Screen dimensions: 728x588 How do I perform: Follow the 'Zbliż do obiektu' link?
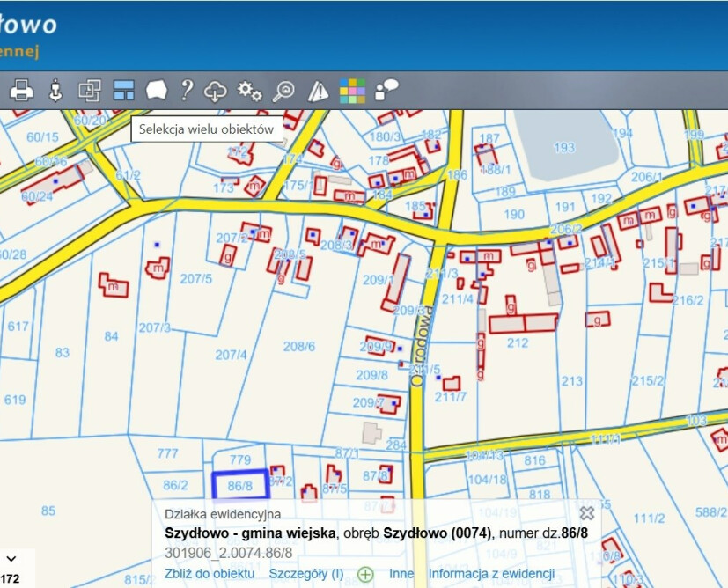pos(210,574)
